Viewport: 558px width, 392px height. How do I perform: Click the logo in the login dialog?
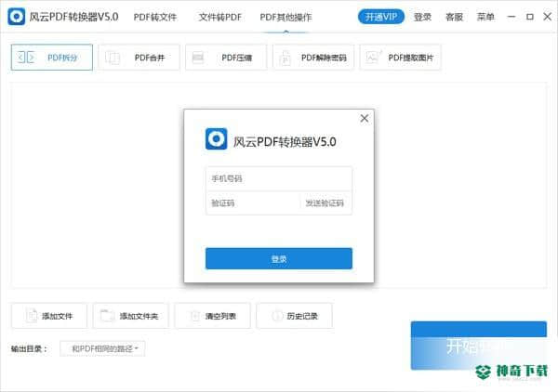click(x=216, y=139)
